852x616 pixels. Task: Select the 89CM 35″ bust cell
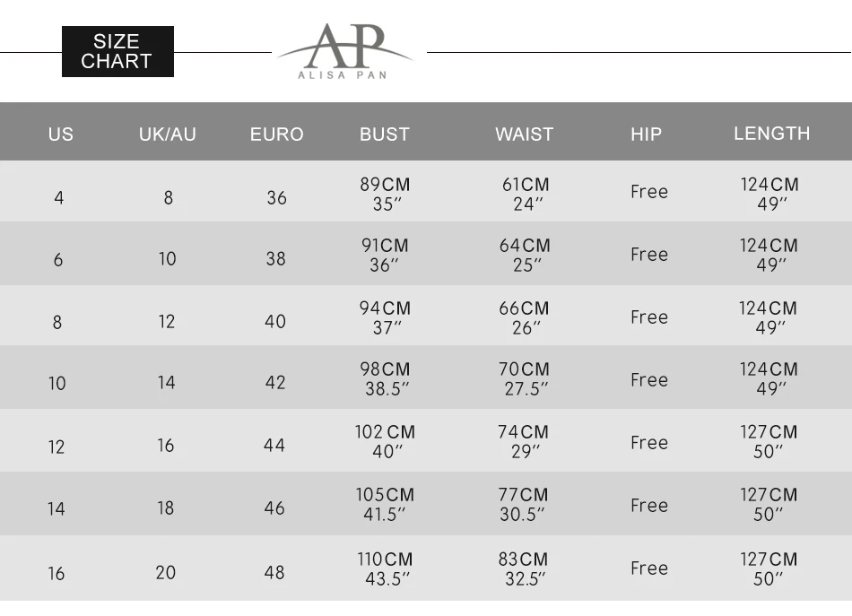[x=386, y=194]
